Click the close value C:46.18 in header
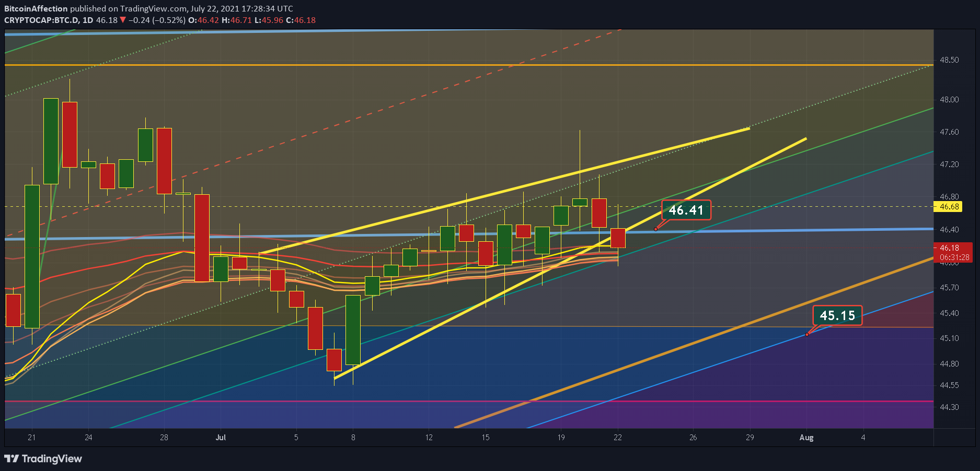This screenshot has height=471, width=980. pyautogui.click(x=301, y=20)
